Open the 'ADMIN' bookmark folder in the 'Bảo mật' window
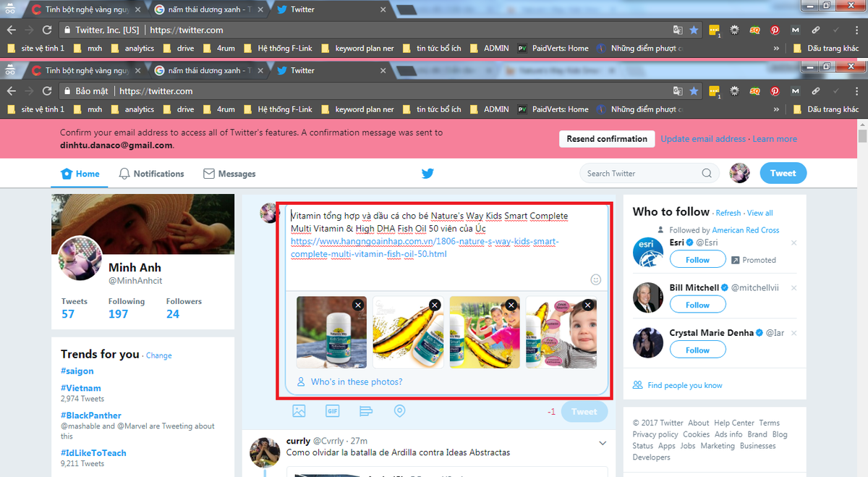The image size is (868, 477). click(489, 109)
